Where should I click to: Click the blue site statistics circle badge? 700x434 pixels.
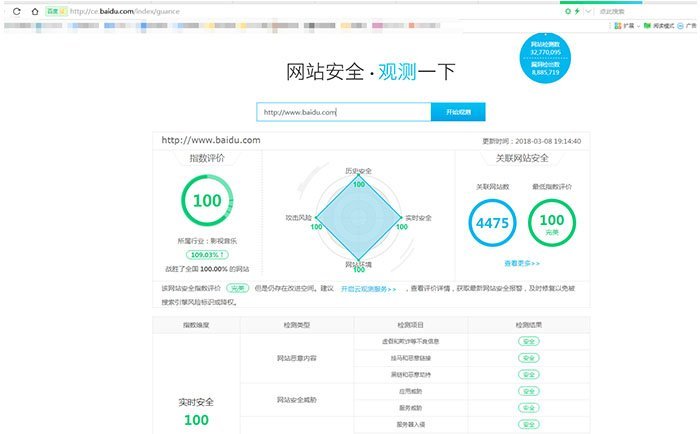(x=552, y=58)
